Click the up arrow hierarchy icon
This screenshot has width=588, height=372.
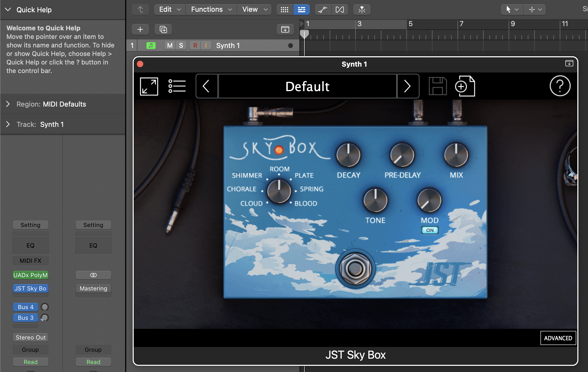pos(140,10)
